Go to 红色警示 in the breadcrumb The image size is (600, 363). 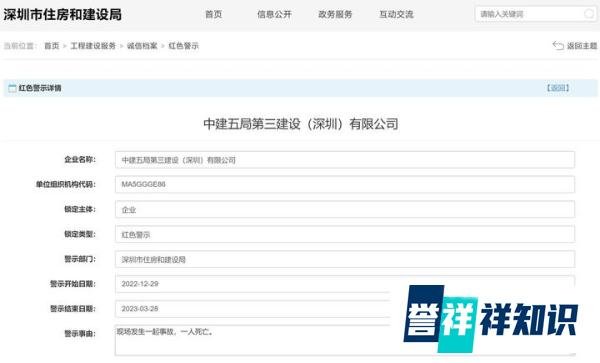[x=184, y=46]
